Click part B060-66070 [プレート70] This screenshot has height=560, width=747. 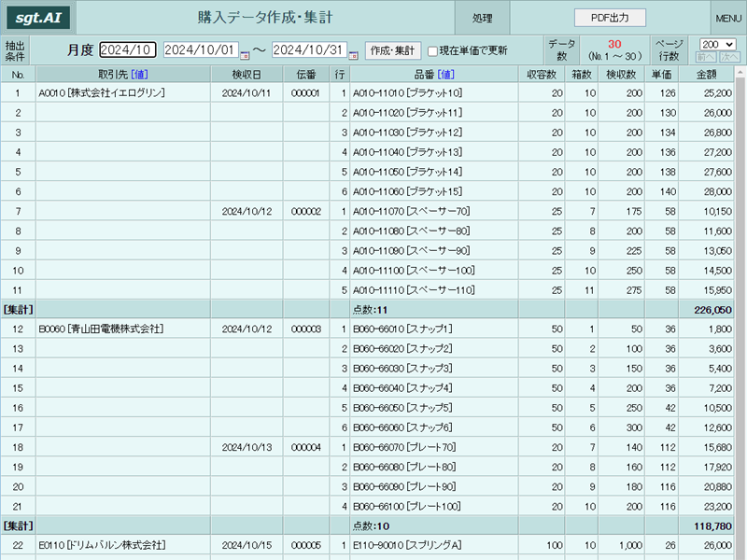404,448
